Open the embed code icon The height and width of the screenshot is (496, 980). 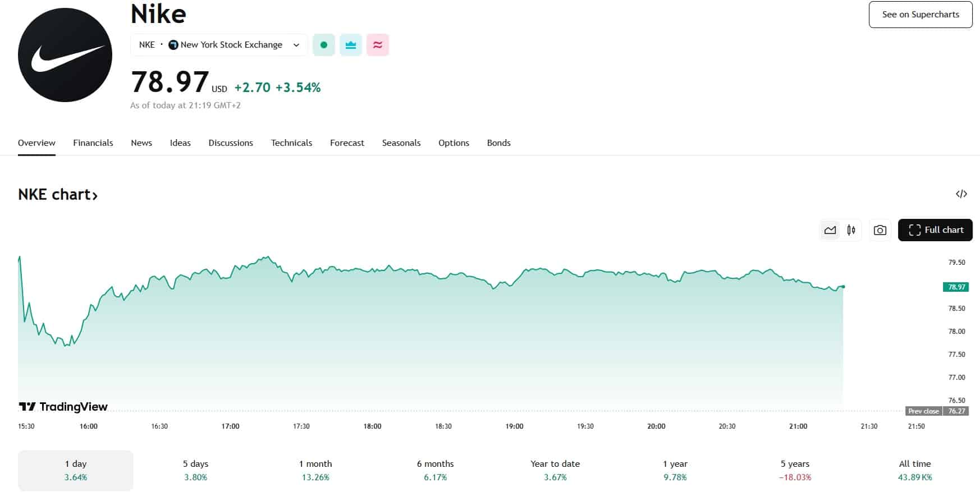pos(961,194)
